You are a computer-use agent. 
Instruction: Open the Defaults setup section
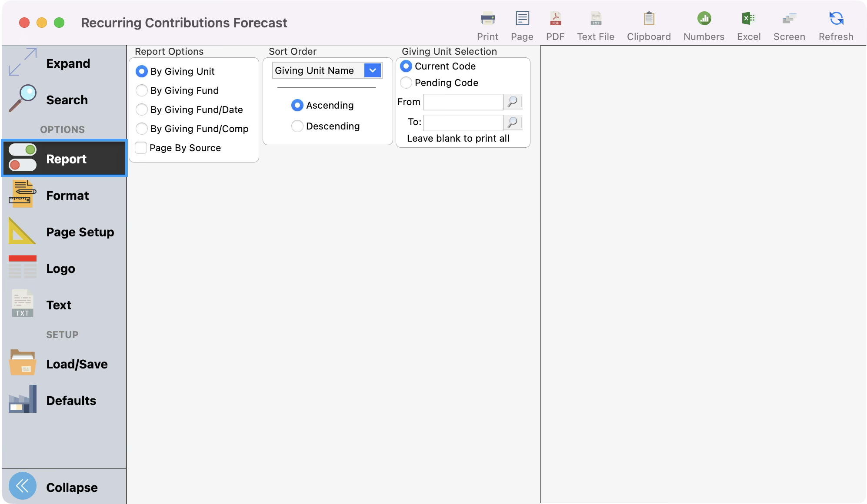pos(64,401)
